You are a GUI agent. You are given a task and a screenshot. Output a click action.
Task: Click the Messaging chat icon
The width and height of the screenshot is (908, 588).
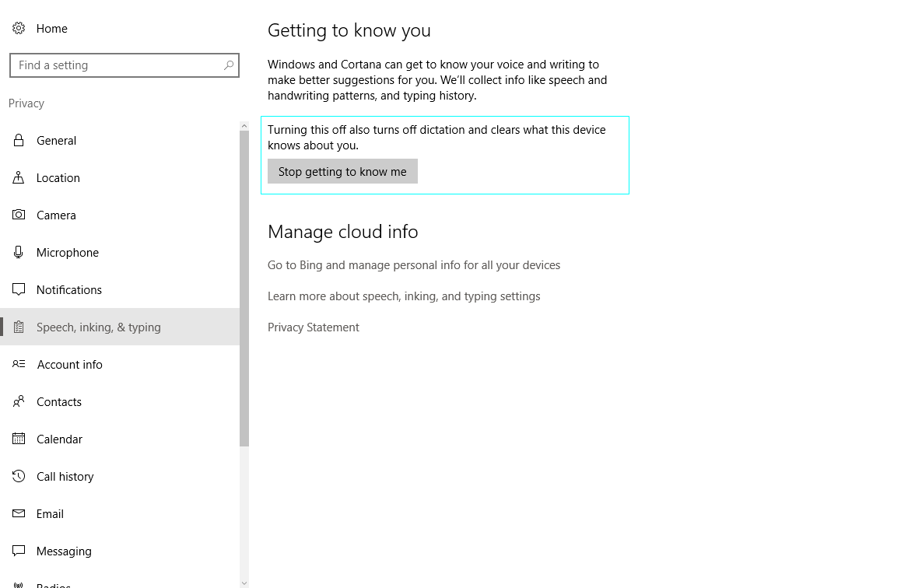click(x=19, y=551)
